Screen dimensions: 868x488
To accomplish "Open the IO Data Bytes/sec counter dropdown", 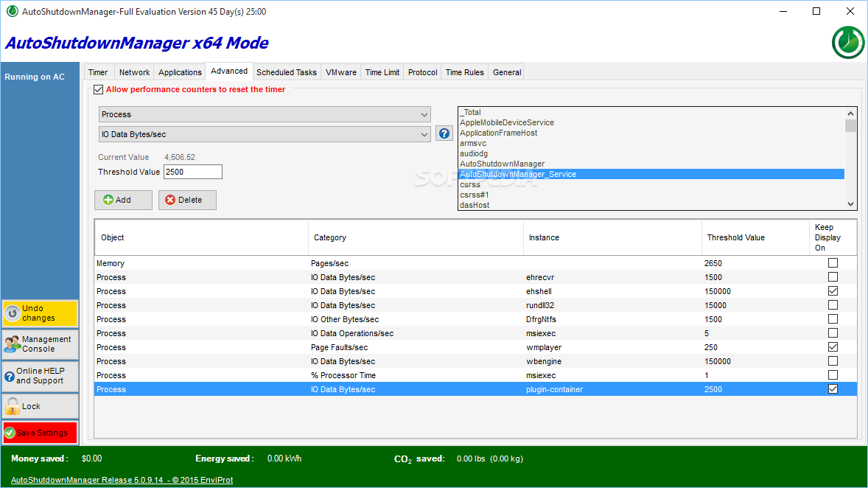I will click(x=265, y=134).
